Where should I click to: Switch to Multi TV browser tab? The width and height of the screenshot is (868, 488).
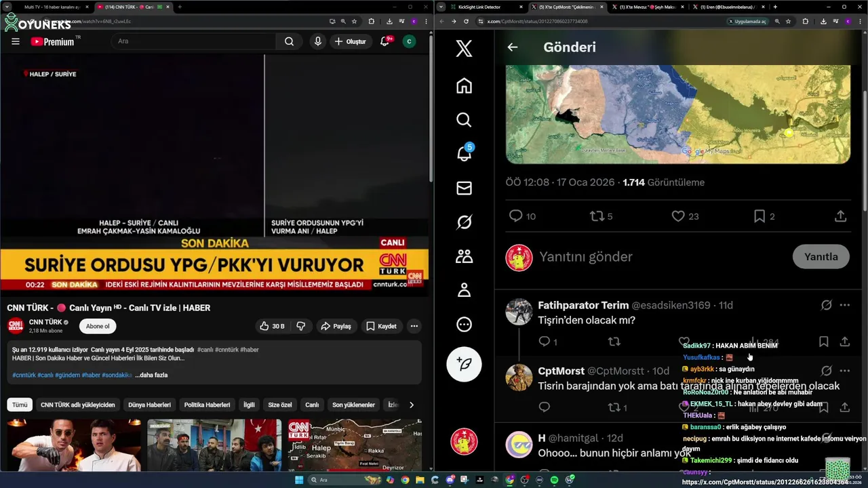tap(52, 7)
